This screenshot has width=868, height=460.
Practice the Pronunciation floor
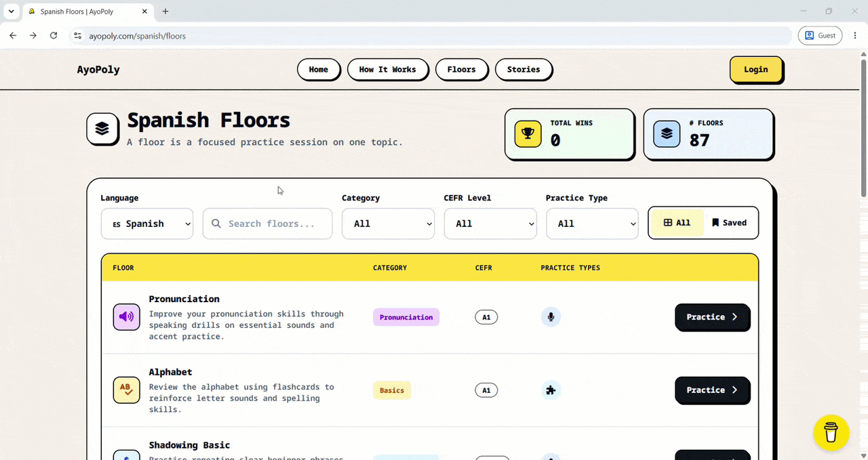pos(712,317)
